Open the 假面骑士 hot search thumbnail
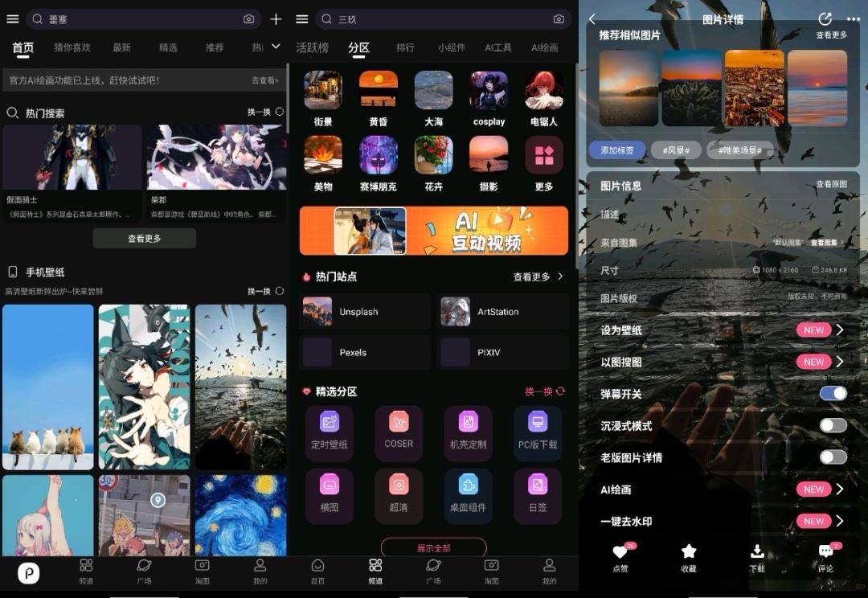This screenshot has height=598, width=868. 72,158
